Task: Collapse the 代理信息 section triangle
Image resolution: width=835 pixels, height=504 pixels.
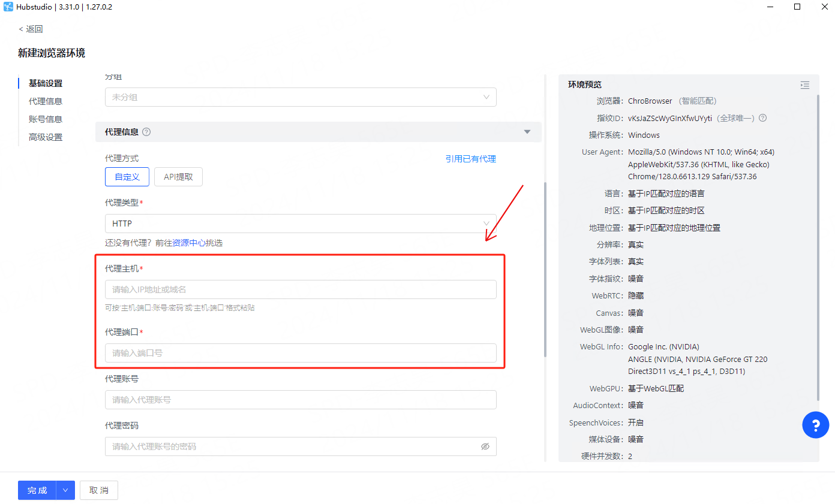Action: pos(527,132)
